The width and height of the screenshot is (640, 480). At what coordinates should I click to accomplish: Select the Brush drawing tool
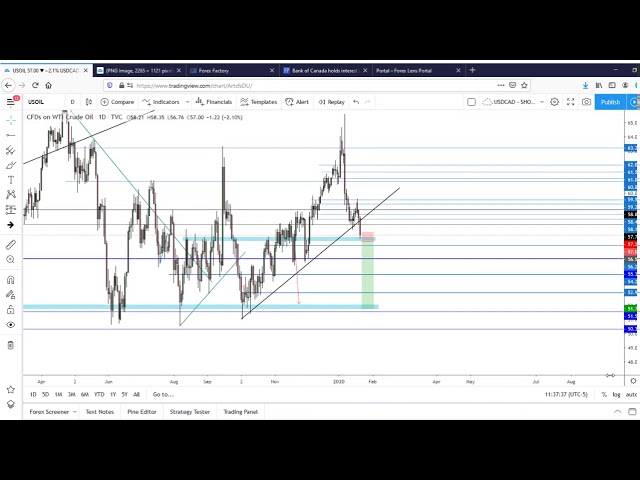click(11, 165)
